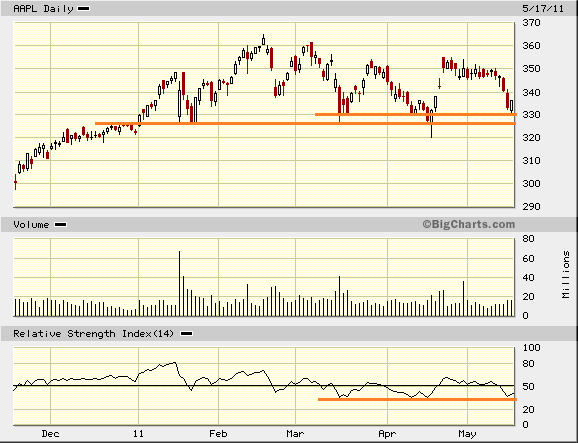Click the Volume panel title
The width and height of the screenshot is (578, 443).
tap(31, 224)
